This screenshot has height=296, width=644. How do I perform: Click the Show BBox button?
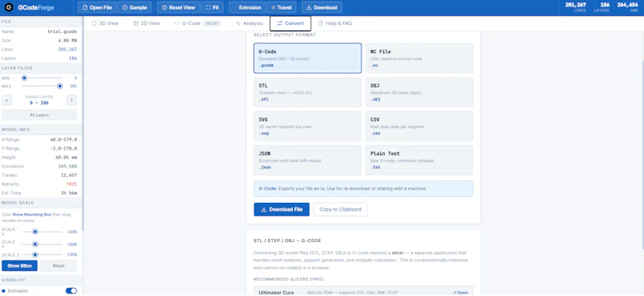[x=19, y=265]
